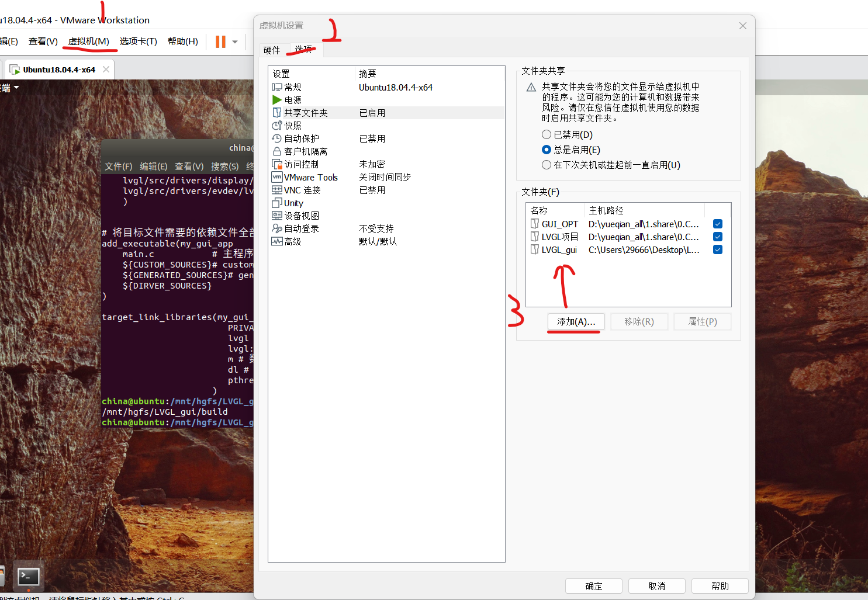Open the Terminal icon in the Ubuntu dock
Screen dimensions: 868x600
coord(29,577)
